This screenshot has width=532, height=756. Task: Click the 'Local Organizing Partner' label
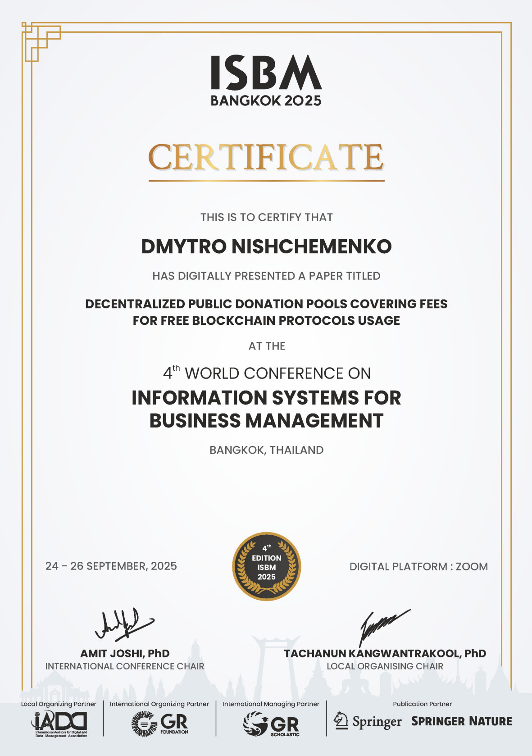59,704
